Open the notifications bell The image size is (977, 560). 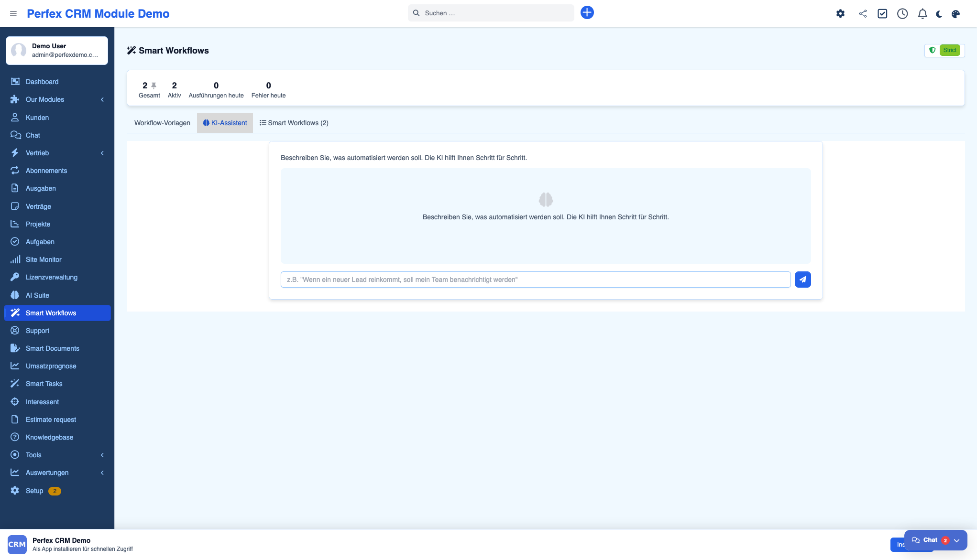pos(922,14)
